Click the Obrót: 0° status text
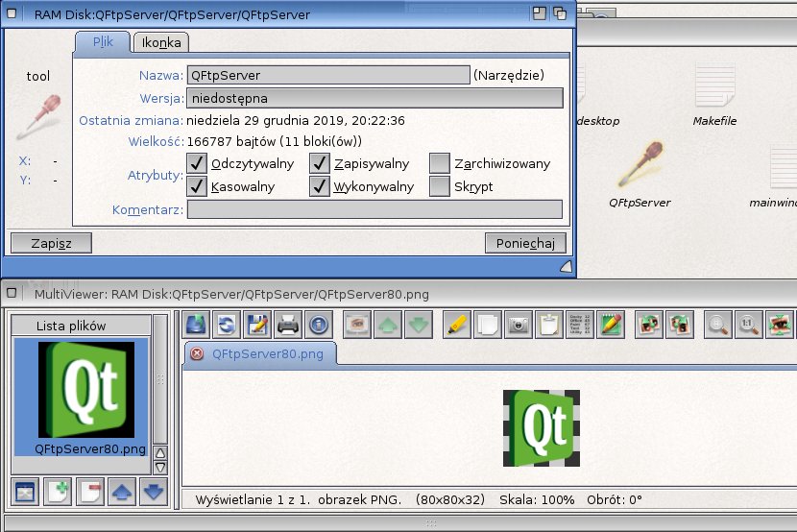The height and width of the screenshot is (532, 797). point(614,500)
